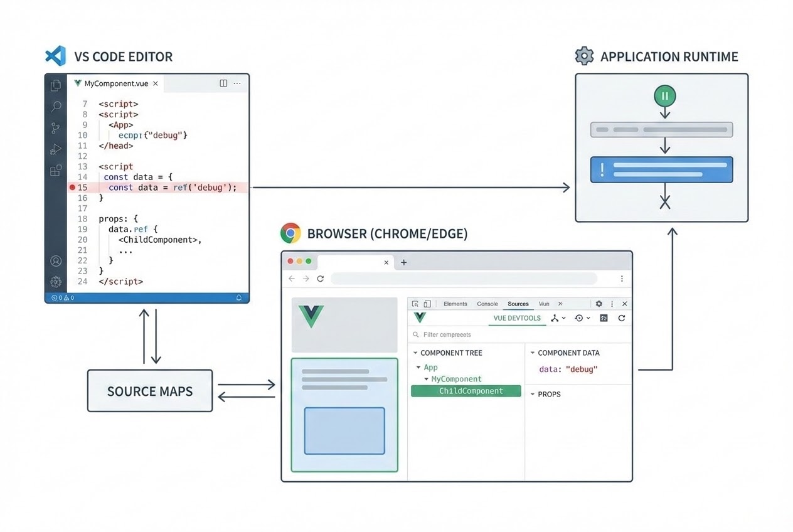
Task: Go forward in the browser
Action: tap(306, 279)
